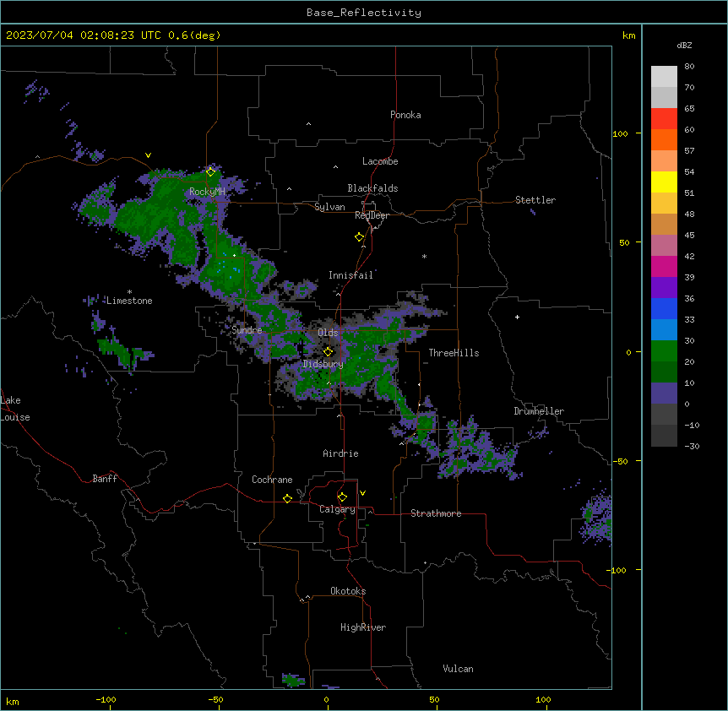Click the Ponoka label
The height and width of the screenshot is (711, 728).
(405, 115)
